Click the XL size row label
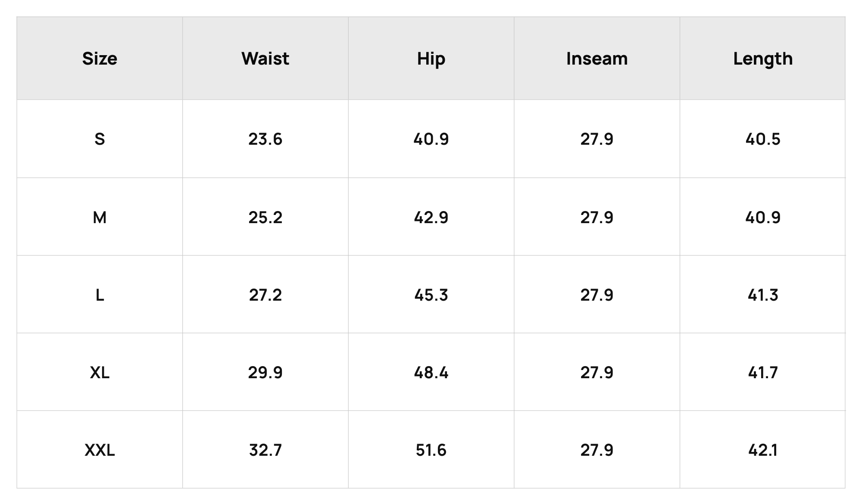The width and height of the screenshot is (862, 504). coord(100,373)
